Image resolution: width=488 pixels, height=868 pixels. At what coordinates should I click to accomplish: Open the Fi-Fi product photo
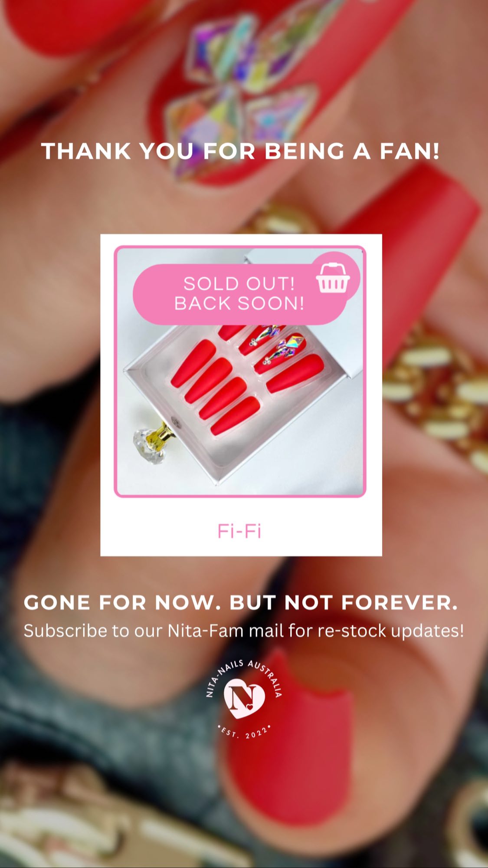coord(240,372)
